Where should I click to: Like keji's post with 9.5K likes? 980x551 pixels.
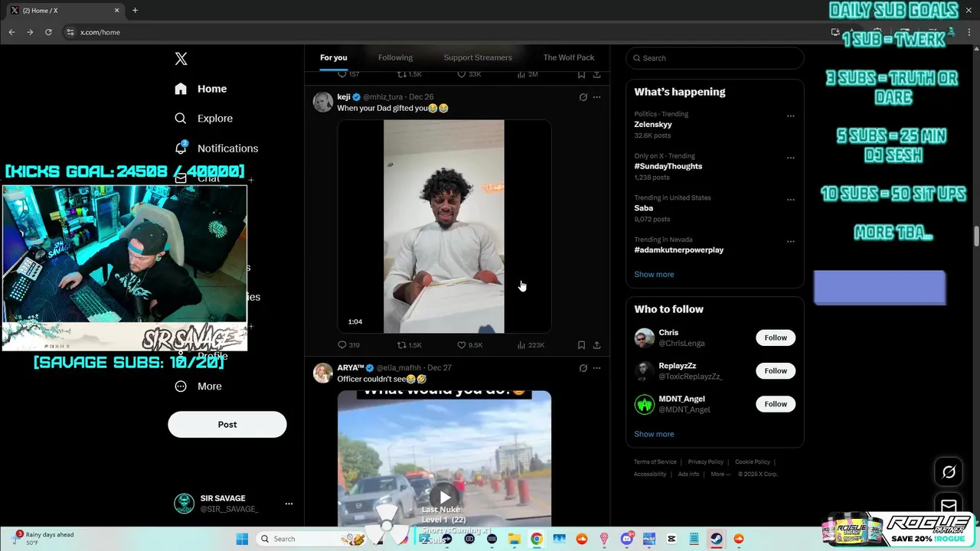click(x=469, y=345)
